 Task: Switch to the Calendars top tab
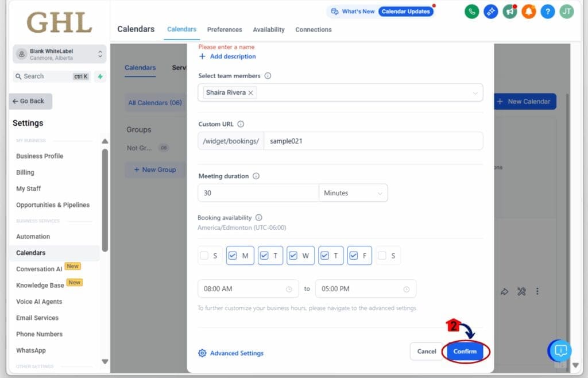[x=181, y=29]
